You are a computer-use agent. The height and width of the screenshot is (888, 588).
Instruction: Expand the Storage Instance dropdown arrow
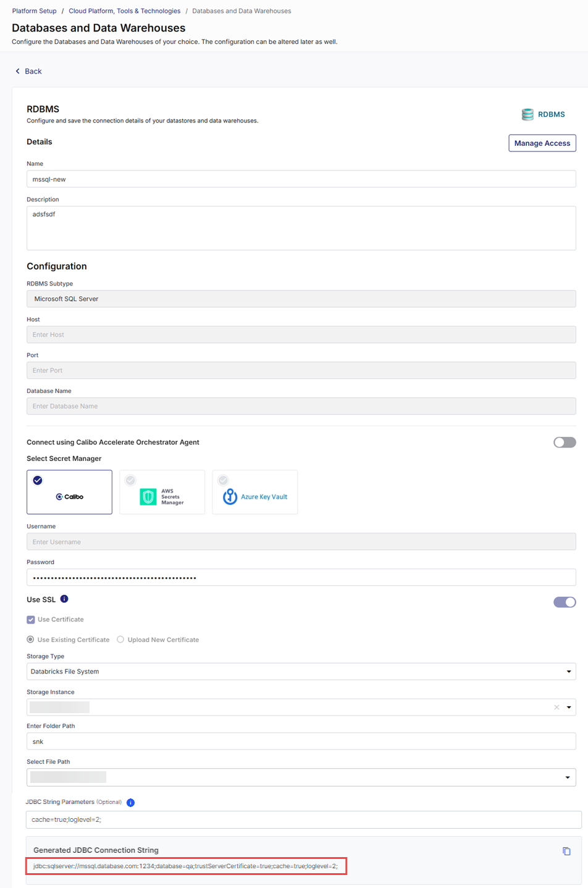tap(569, 708)
